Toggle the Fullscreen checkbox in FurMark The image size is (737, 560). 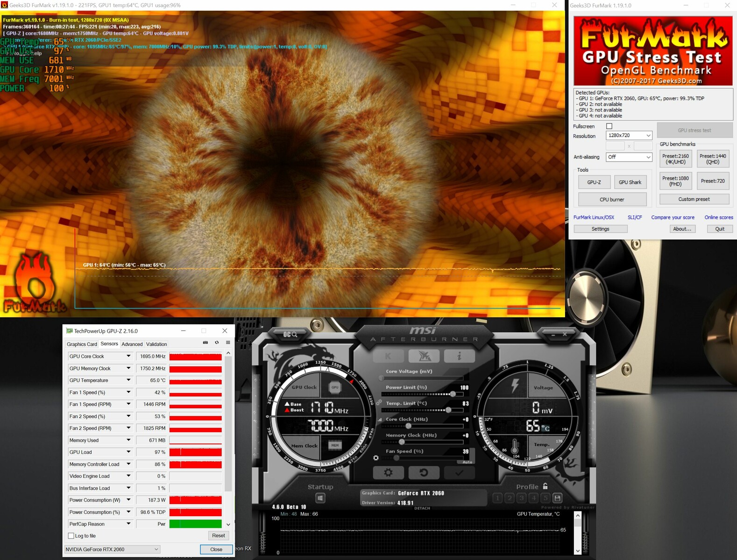coord(609,126)
